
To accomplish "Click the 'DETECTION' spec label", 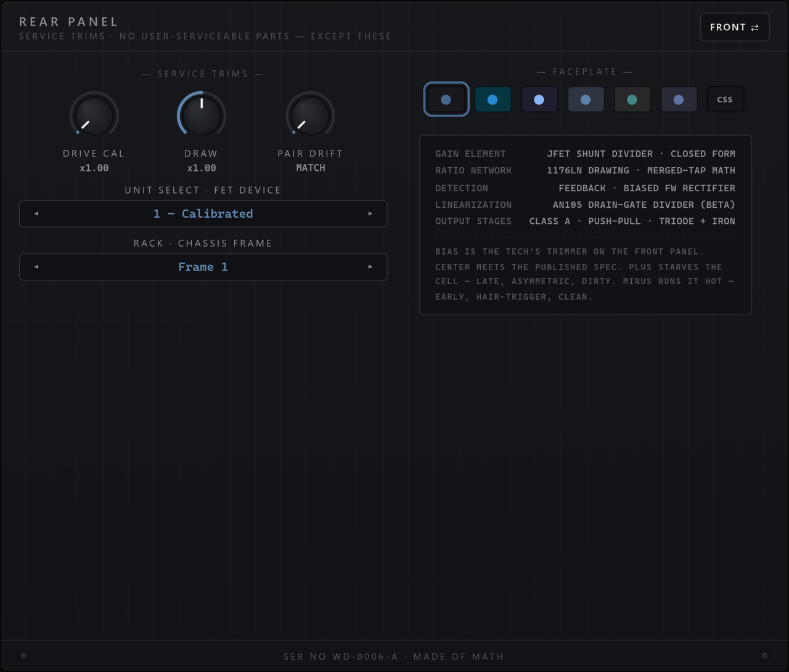I will point(462,188).
